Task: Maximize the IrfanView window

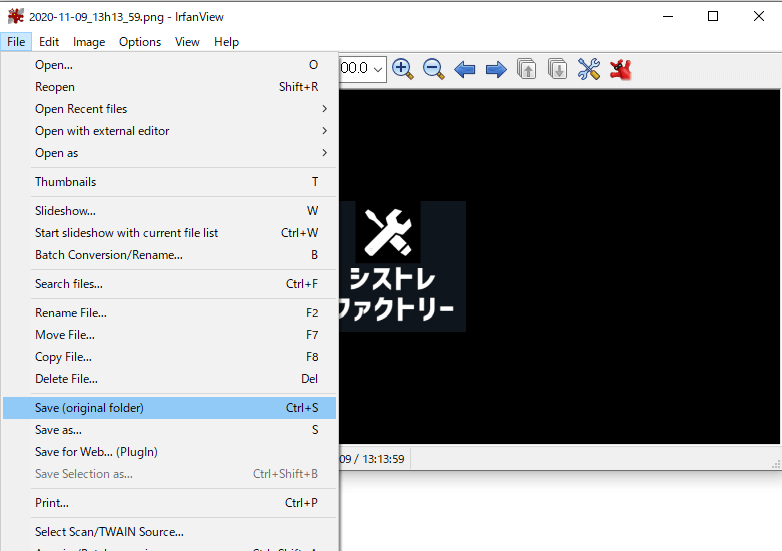Action: 713,16
